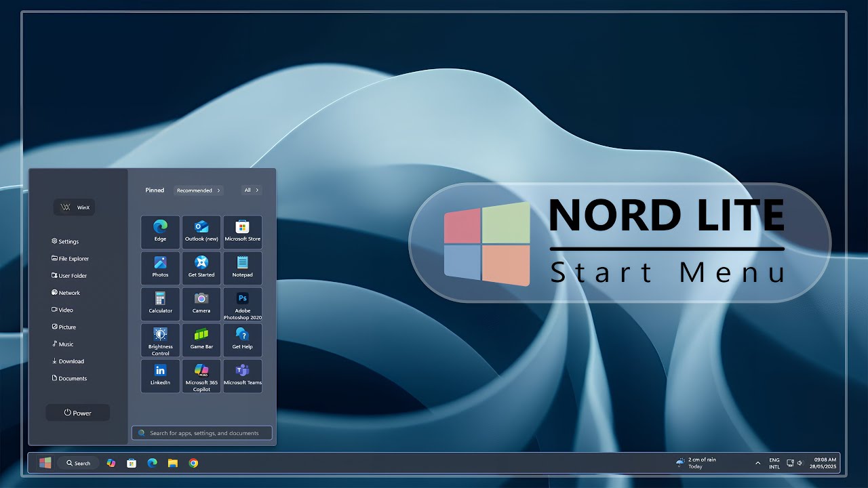This screenshot has width=868, height=488.
Task: Click the taskbar Search button
Action: 79,463
